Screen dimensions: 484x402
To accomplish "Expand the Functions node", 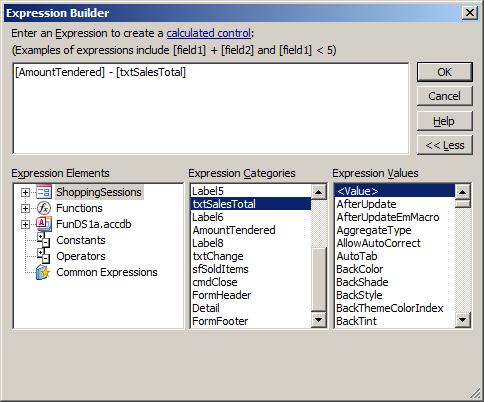I will click(x=25, y=208).
